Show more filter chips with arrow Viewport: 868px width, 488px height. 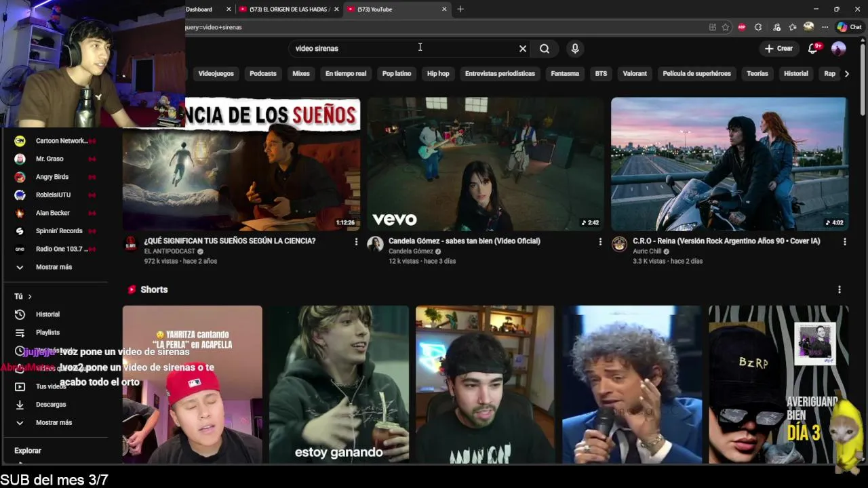846,73
